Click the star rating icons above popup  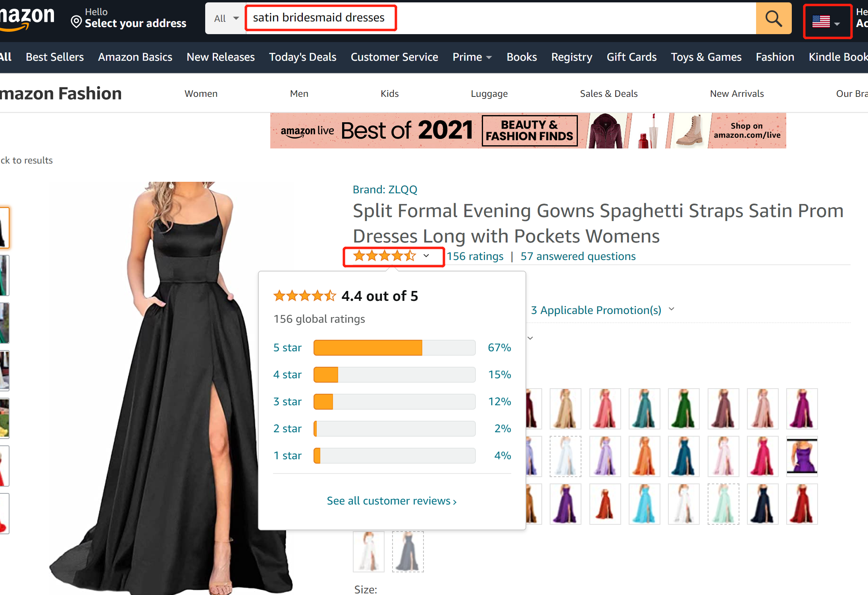(x=384, y=256)
